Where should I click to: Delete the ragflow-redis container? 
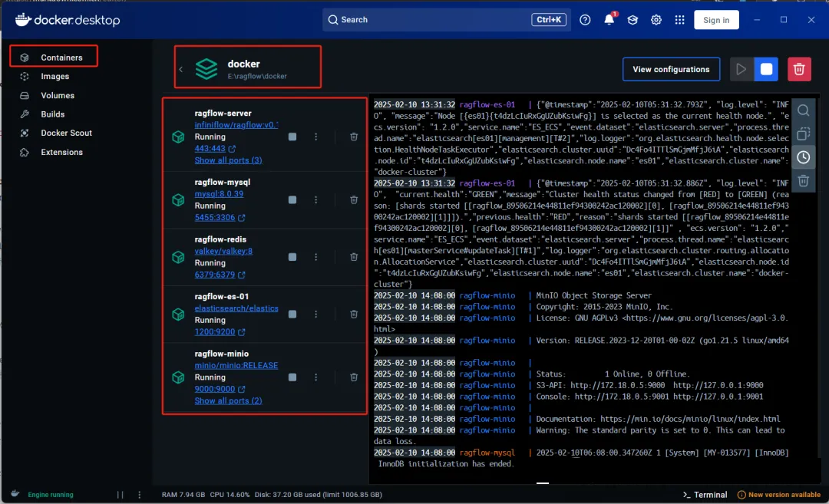(354, 257)
